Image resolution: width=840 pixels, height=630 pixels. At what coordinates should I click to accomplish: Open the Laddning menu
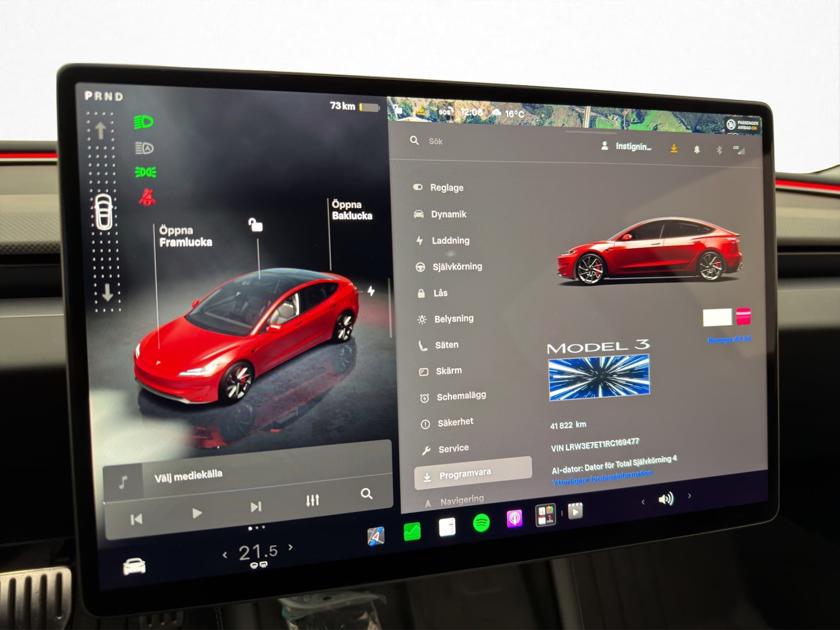pos(443,240)
